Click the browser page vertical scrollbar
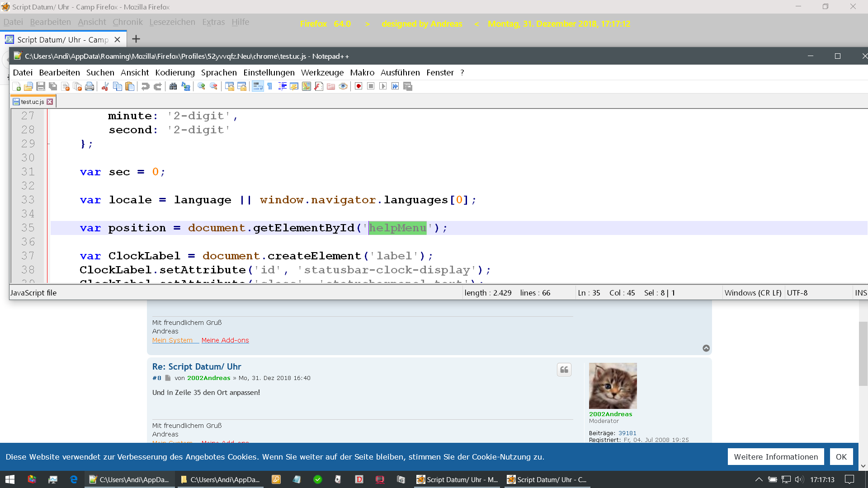 (863, 354)
